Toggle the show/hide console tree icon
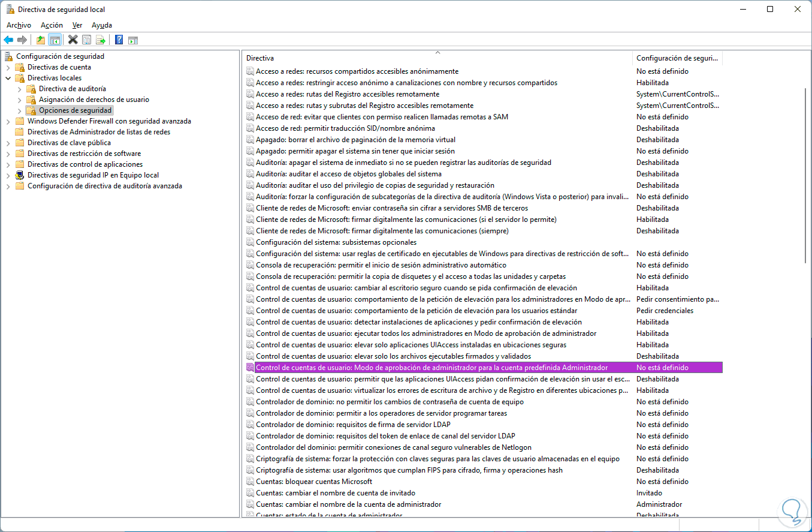The height and width of the screenshot is (532, 812). click(x=55, y=40)
